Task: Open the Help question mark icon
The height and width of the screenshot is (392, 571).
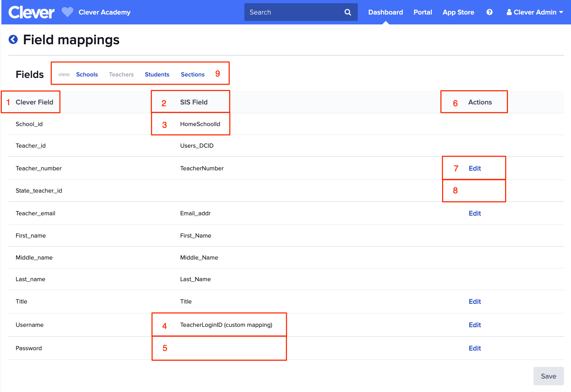Action: 489,12
